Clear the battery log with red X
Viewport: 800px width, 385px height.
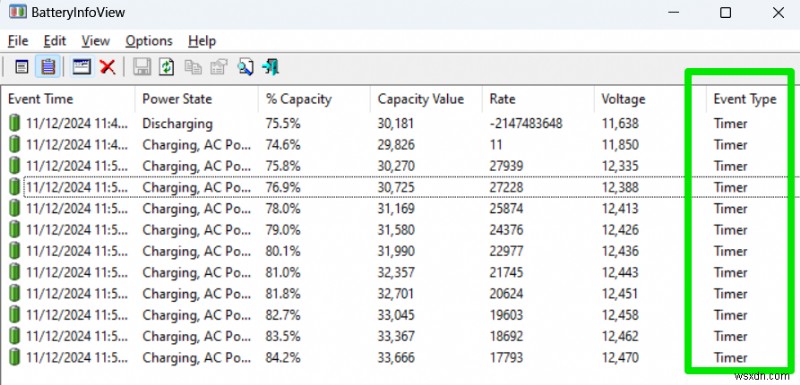pos(108,67)
